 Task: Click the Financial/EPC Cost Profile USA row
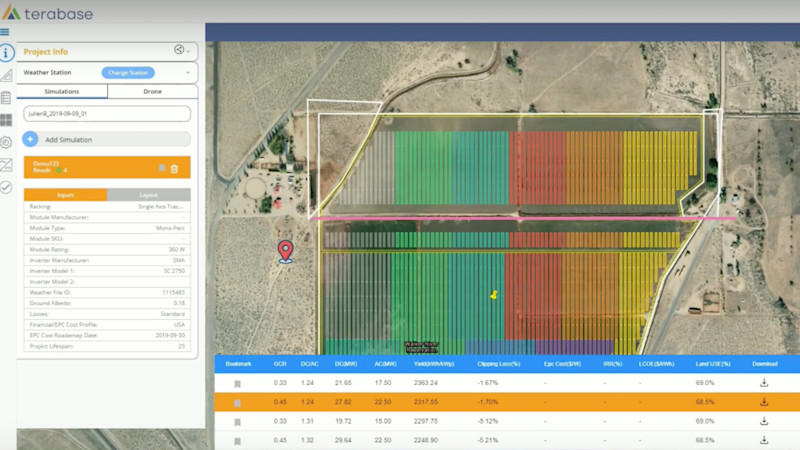[x=107, y=324]
